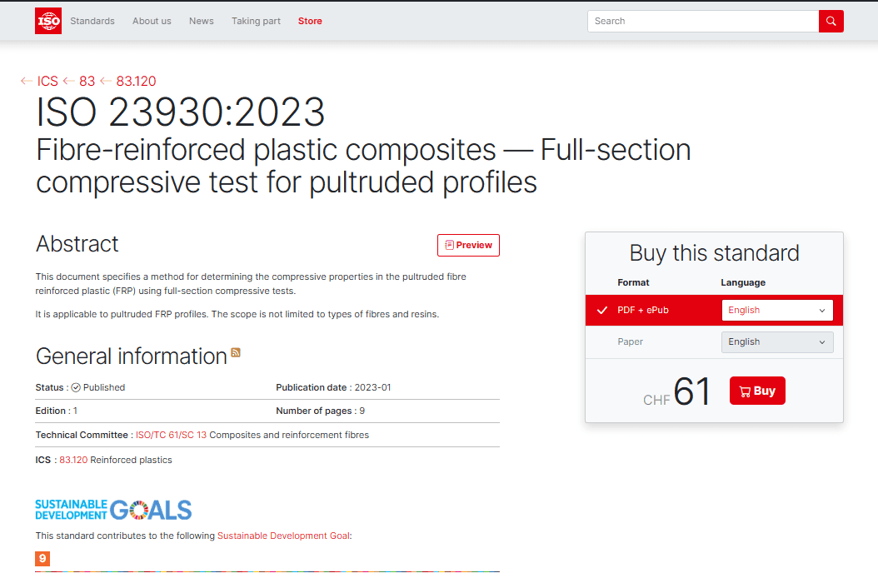Click into the Search input field
The width and height of the screenshot is (878, 588).
[702, 21]
